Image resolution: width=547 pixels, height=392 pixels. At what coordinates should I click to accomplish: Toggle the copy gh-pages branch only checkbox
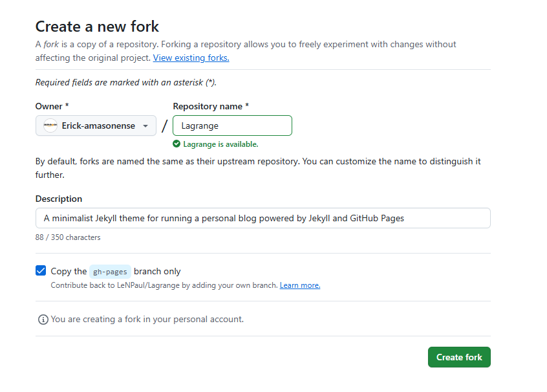point(41,271)
